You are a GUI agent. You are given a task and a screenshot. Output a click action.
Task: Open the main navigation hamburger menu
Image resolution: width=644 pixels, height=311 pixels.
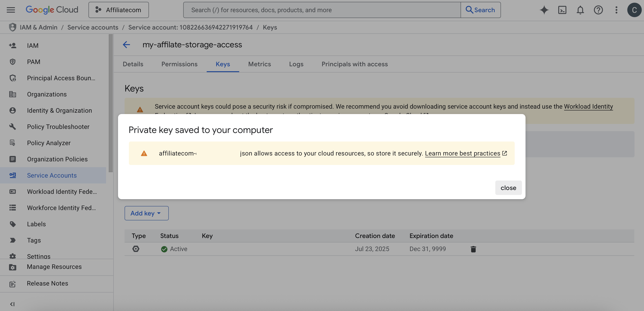coord(11,10)
